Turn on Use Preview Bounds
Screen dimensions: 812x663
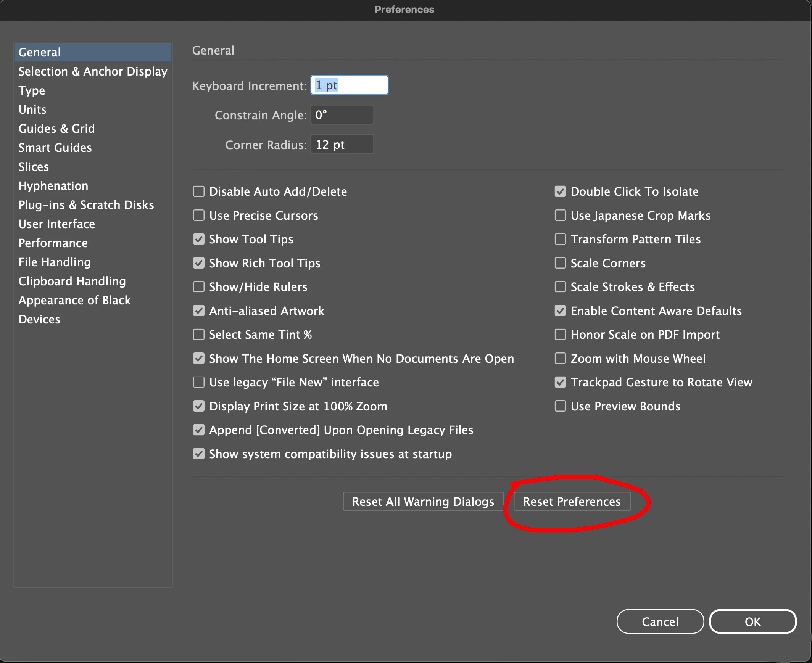560,406
